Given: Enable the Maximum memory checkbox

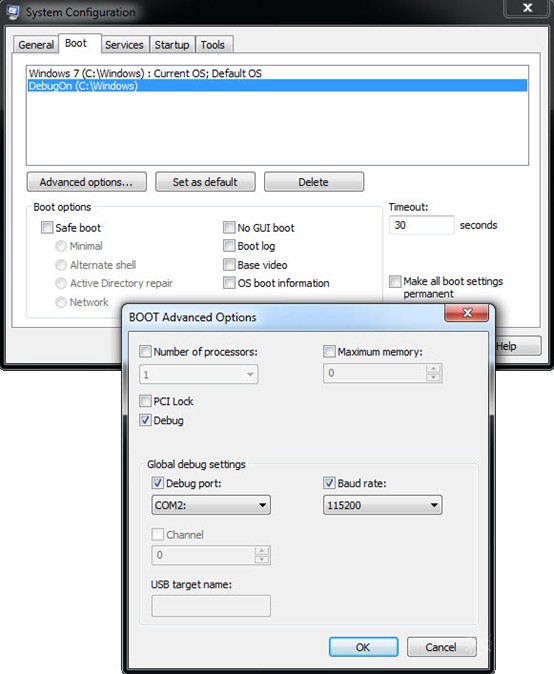Looking at the screenshot, I should [329, 352].
